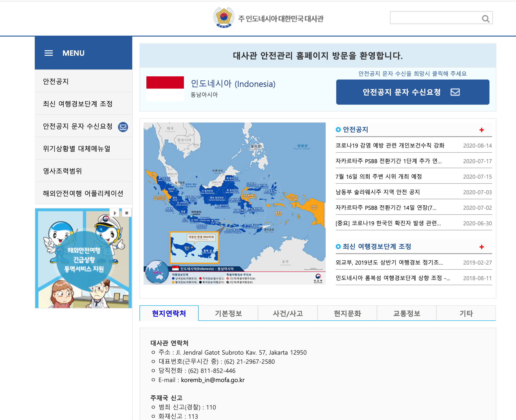Open the 해외안전여행 통역서비스 banner image

[x=83, y=259]
